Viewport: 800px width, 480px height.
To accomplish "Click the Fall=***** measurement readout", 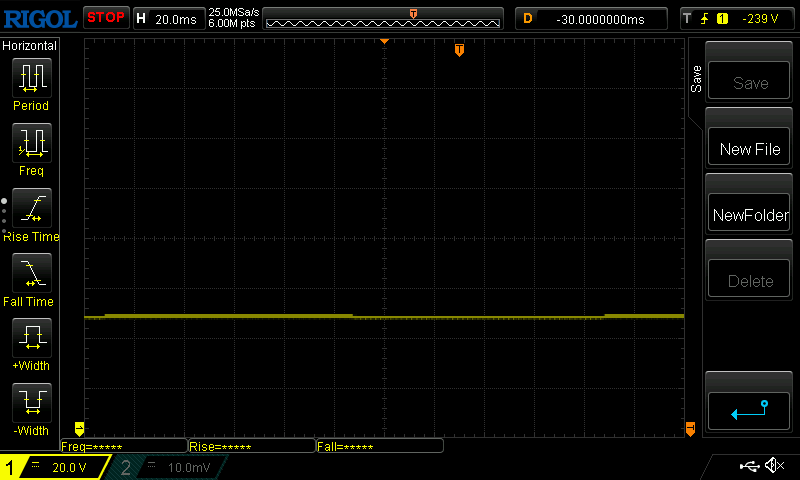I will (380, 446).
